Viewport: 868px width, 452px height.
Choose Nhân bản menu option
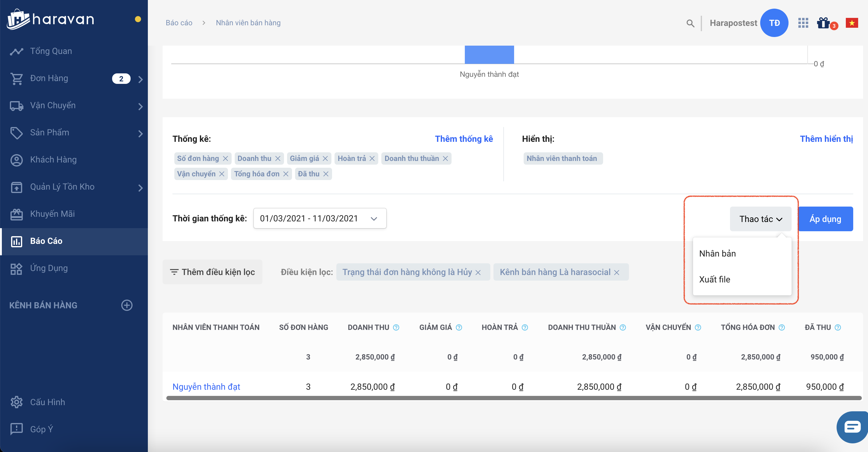(x=717, y=253)
